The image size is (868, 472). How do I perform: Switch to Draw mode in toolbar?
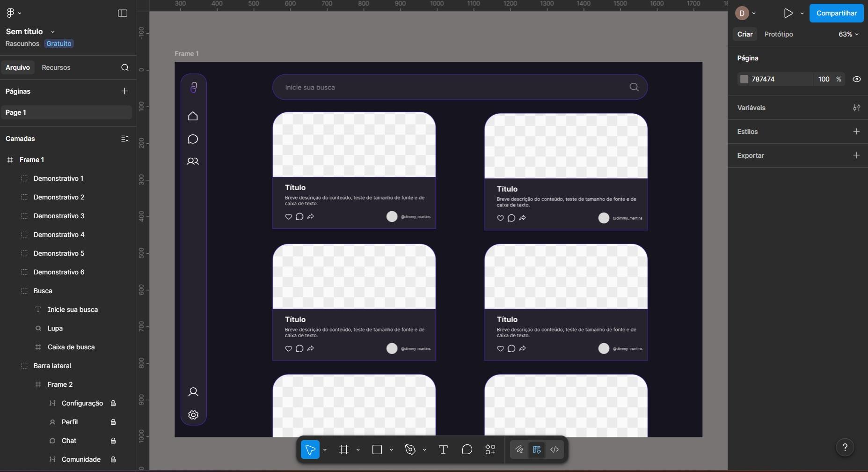pos(519,450)
